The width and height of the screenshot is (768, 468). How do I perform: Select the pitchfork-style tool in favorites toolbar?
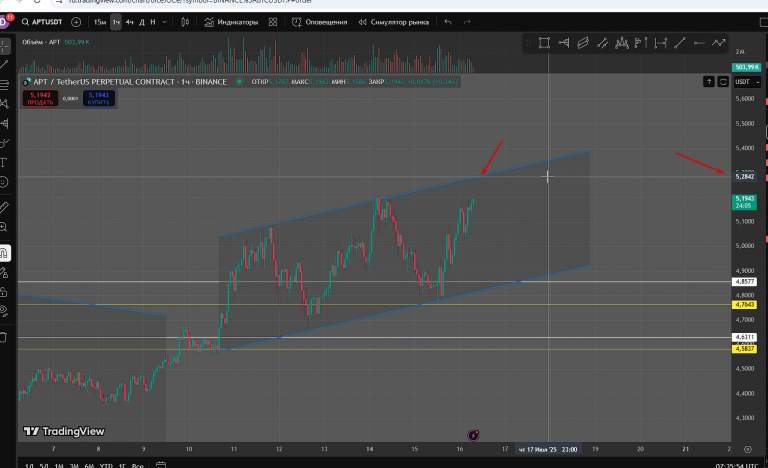pyautogui.click(x=564, y=43)
